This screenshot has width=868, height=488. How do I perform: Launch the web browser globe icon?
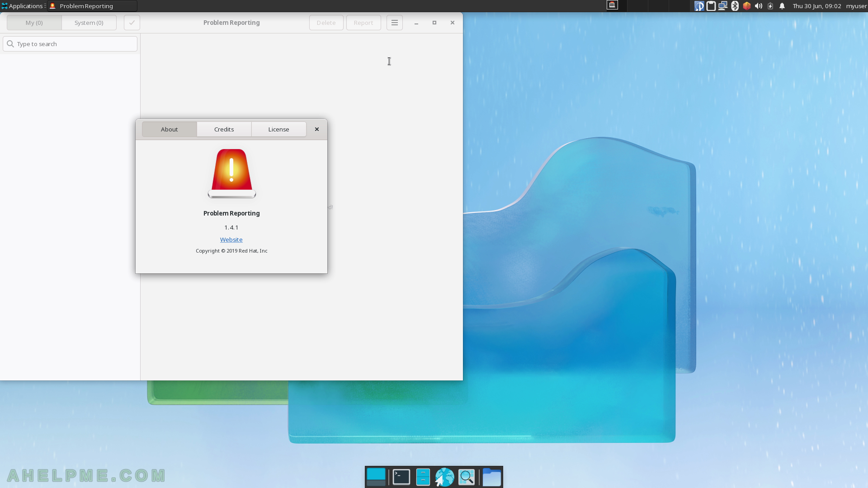[x=444, y=477]
